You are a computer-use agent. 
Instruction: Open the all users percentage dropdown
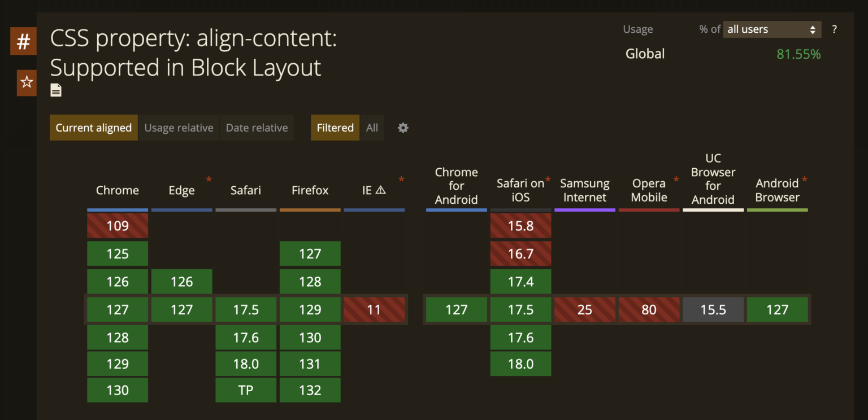pyautogui.click(x=772, y=29)
